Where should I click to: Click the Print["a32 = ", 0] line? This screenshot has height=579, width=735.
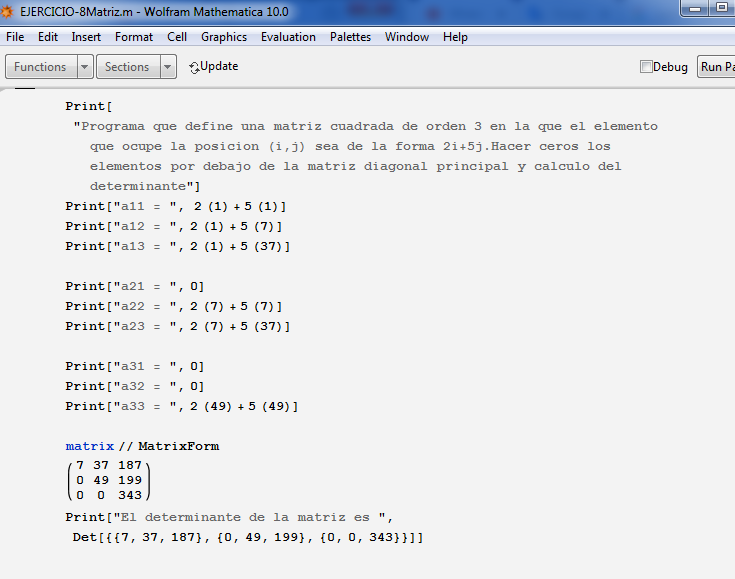(135, 386)
